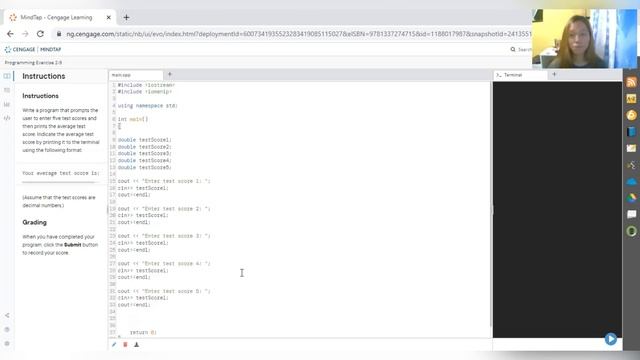Go back with browser back arrow

[x=10, y=34]
